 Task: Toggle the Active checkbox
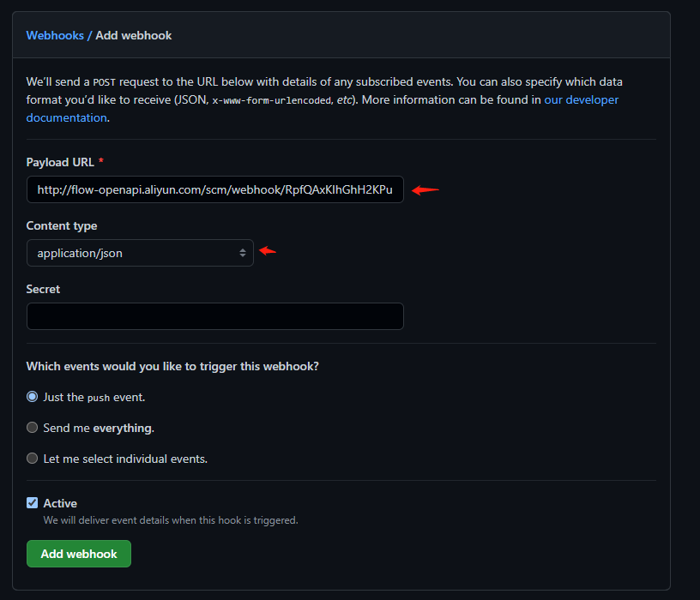coord(32,503)
